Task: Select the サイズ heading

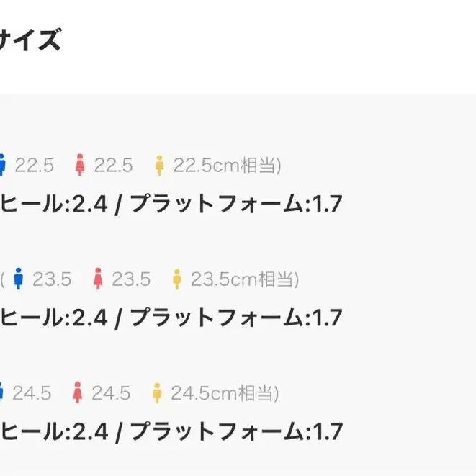Action: click(30, 40)
